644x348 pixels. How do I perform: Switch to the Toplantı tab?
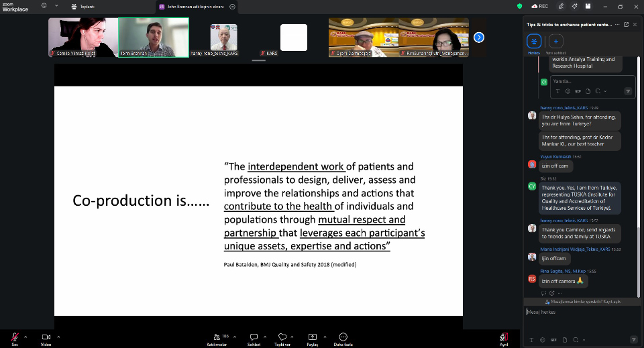point(87,7)
